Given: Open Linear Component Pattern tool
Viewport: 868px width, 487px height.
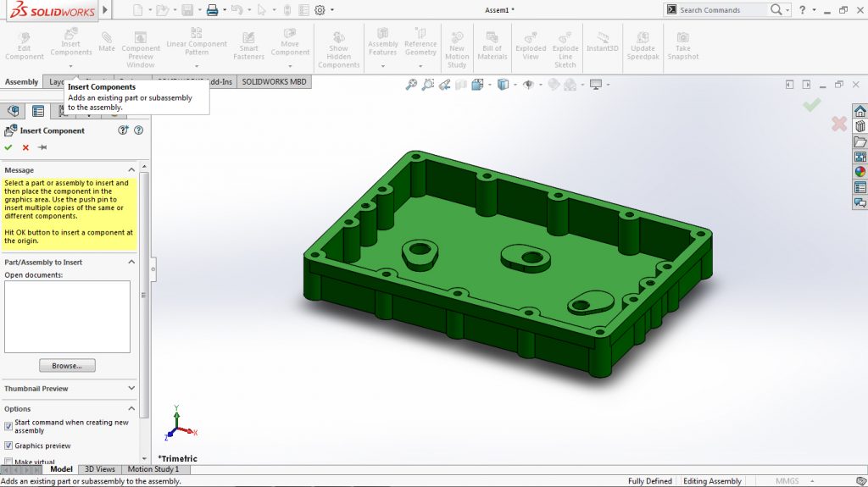Looking at the screenshot, I should [197, 41].
